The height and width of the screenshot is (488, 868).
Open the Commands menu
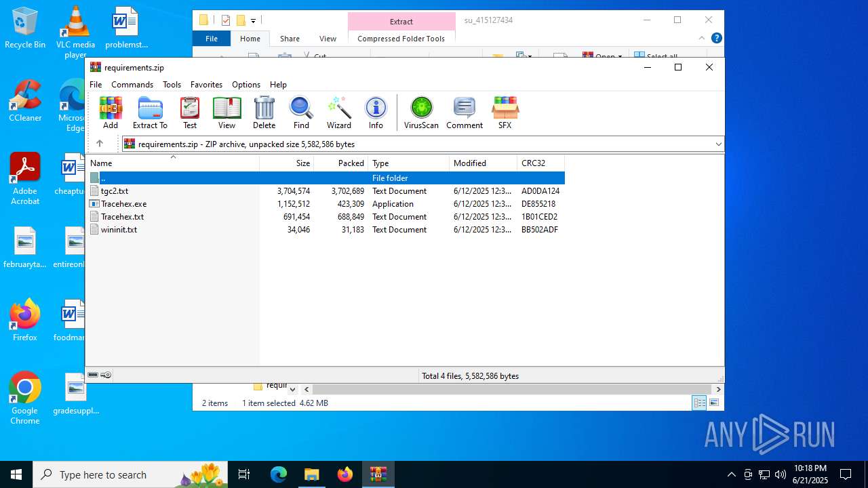132,85
